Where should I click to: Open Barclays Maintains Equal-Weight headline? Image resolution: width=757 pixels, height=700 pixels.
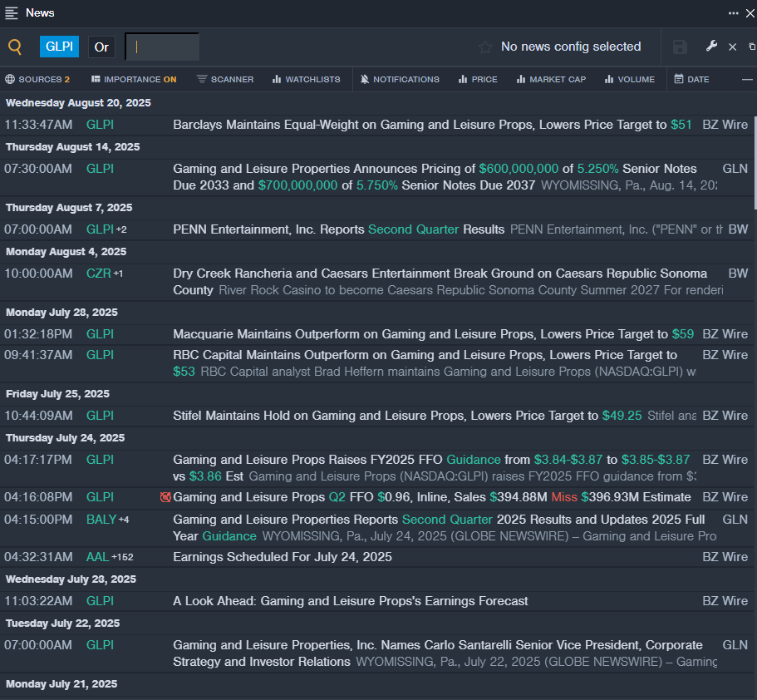[x=432, y=125]
